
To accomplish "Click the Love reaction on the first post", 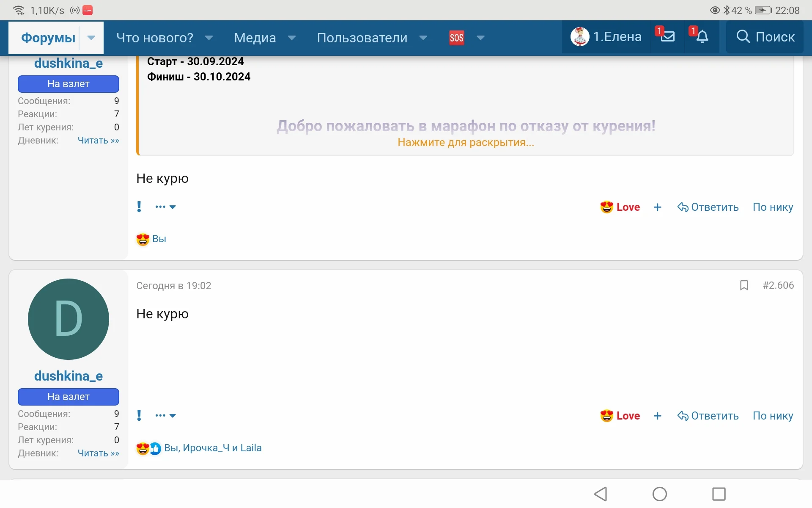I will click(620, 207).
